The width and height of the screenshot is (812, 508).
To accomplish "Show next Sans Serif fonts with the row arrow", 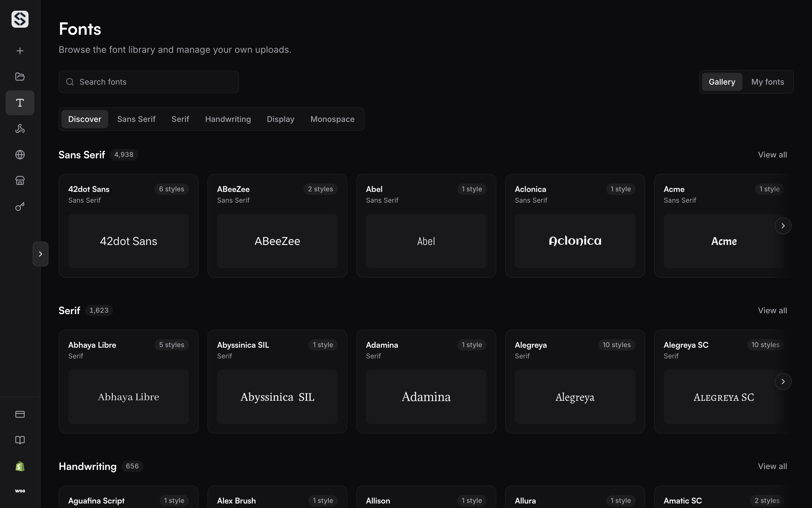I will point(783,226).
